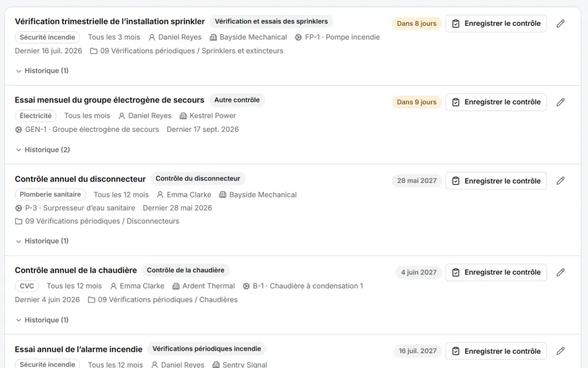Expand Historique (1) under disconnector check
588x368 pixels.
coord(42,240)
